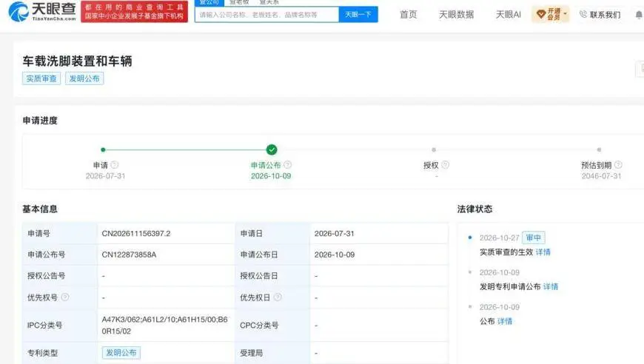
Task: Select the 受理局 label cell
Action: (x=272, y=353)
